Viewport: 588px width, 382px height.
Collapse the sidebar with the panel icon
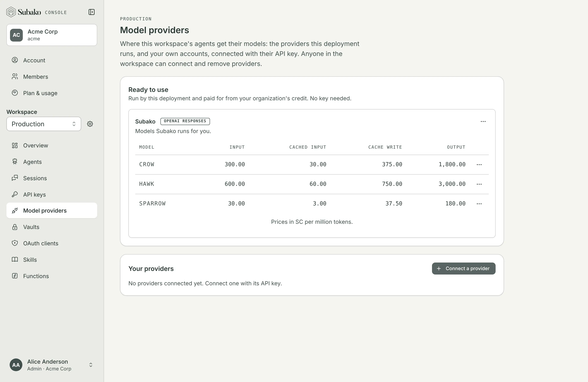click(91, 12)
